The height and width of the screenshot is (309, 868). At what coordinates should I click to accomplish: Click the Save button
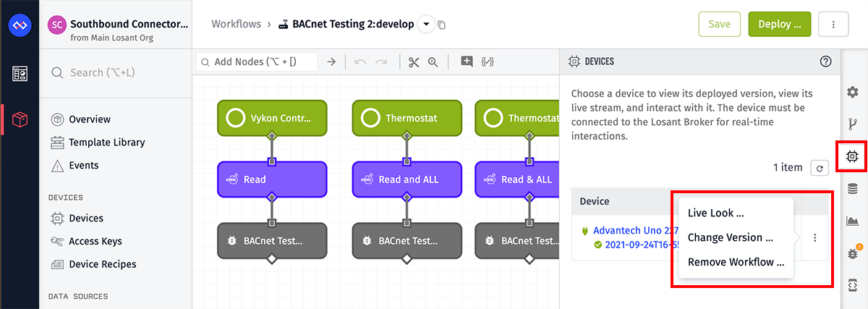(719, 24)
